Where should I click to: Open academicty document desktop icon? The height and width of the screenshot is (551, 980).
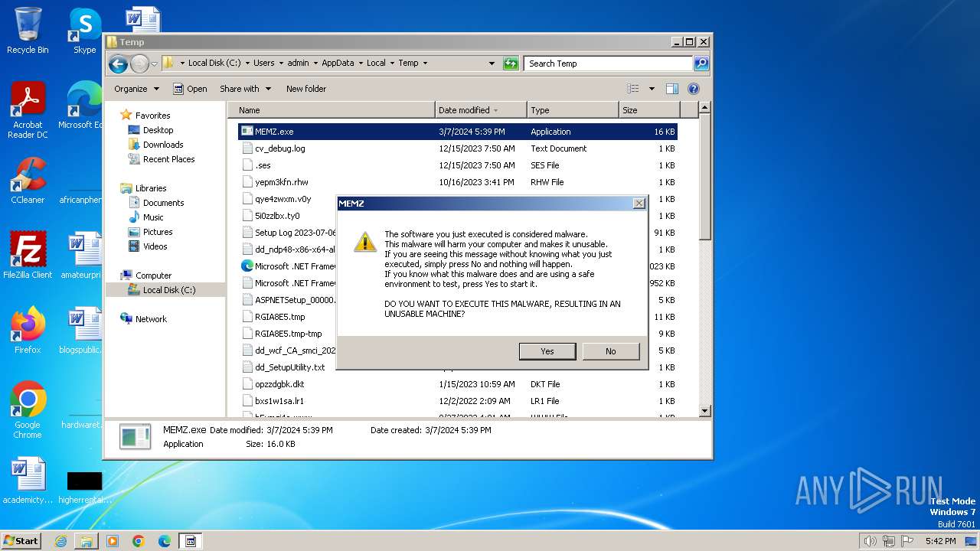tap(28, 481)
